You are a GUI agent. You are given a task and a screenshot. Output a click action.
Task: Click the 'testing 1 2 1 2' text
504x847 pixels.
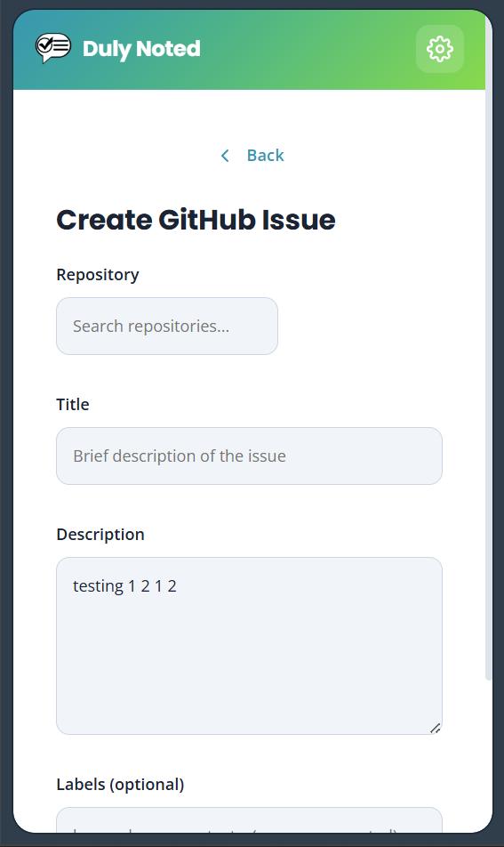tap(124, 586)
